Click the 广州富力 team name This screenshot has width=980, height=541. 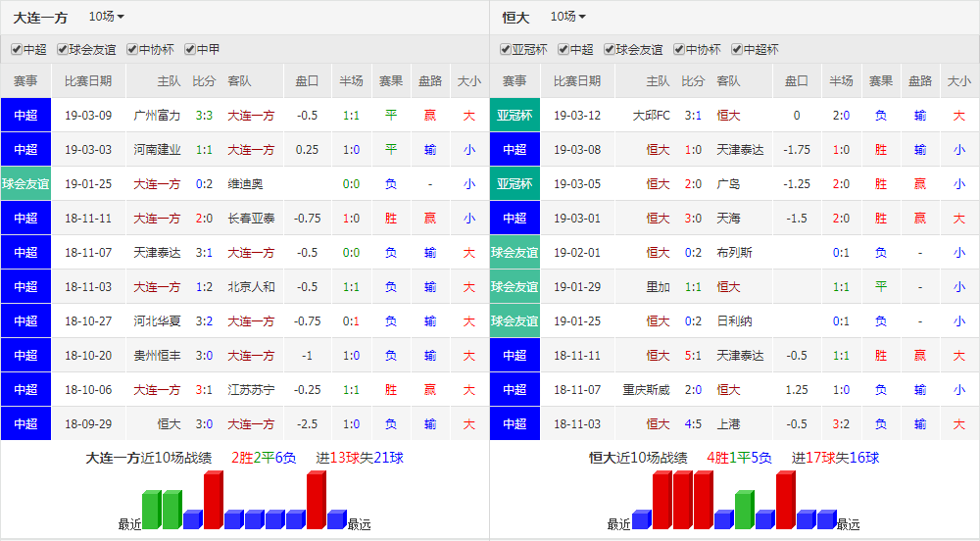[x=157, y=116]
